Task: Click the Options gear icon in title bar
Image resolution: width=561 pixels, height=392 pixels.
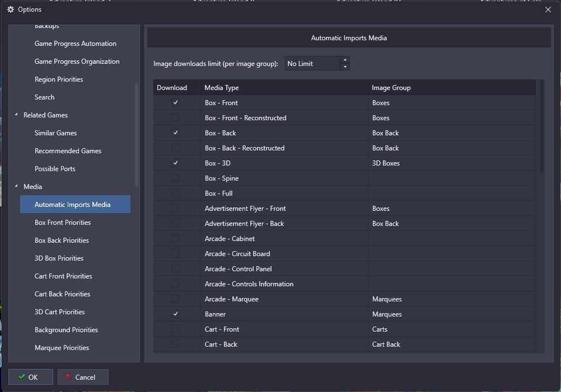Action: [10, 10]
